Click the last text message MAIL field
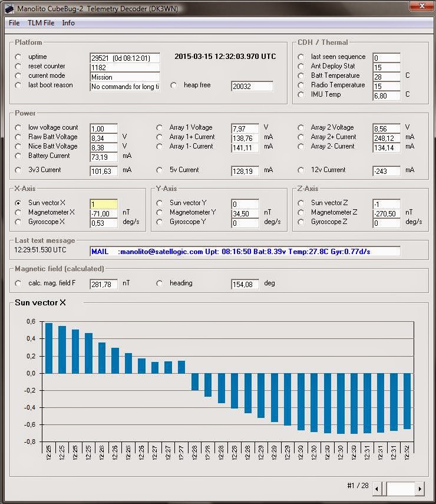The height and width of the screenshot is (504, 436). [245, 251]
